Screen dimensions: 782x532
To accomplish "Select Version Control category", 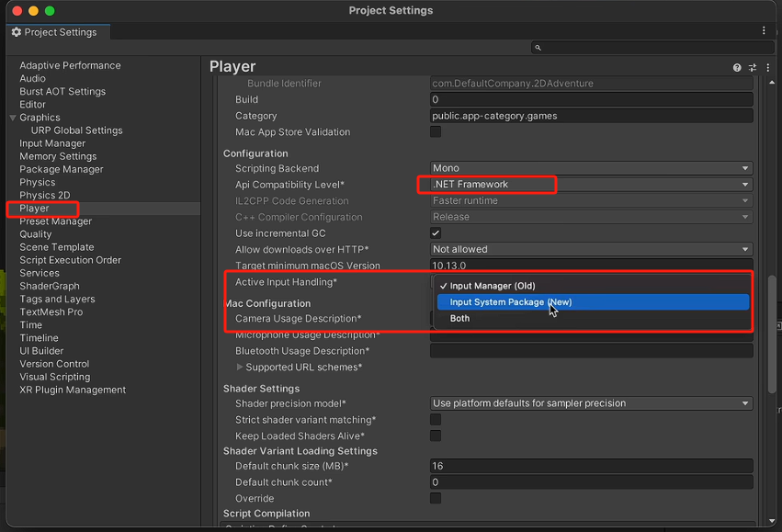I will pos(54,364).
